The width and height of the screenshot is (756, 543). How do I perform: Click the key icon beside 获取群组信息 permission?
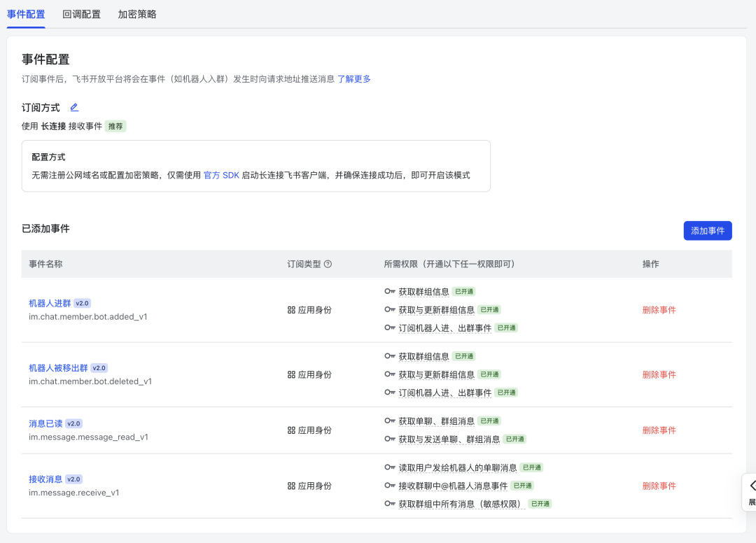click(x=390, y=290)
